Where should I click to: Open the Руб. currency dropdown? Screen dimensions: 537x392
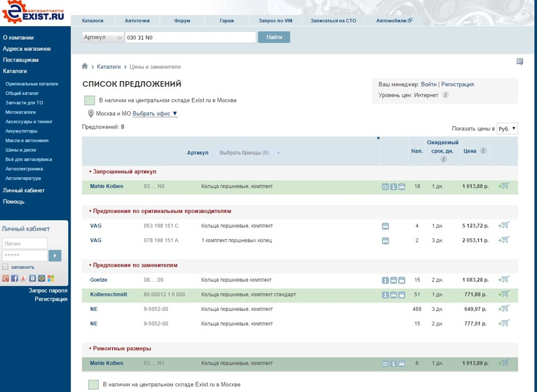(x=507, y=129)
